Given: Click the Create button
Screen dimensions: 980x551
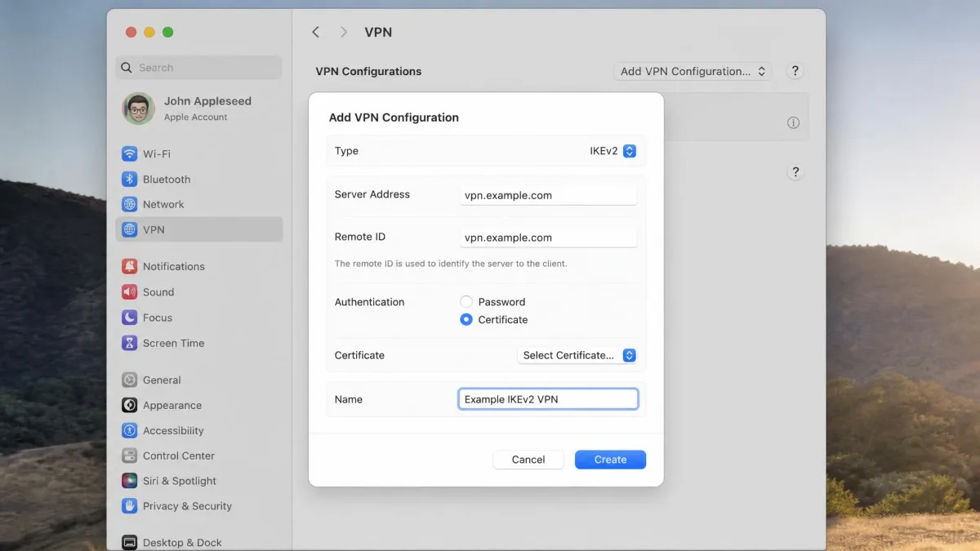Looking at the screenshot, I should [x=610, y=460].
